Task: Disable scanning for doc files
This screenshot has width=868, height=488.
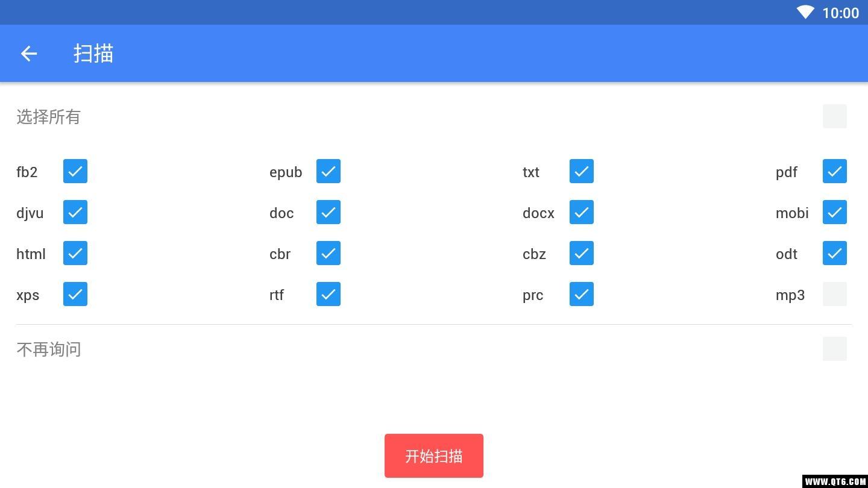Action: point(329,212)
